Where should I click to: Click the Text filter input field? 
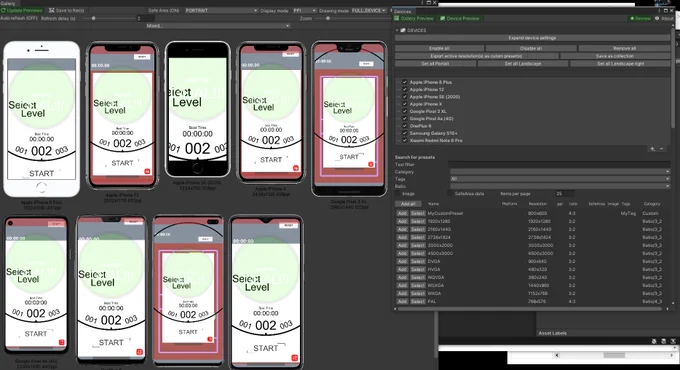pos(559,164)
